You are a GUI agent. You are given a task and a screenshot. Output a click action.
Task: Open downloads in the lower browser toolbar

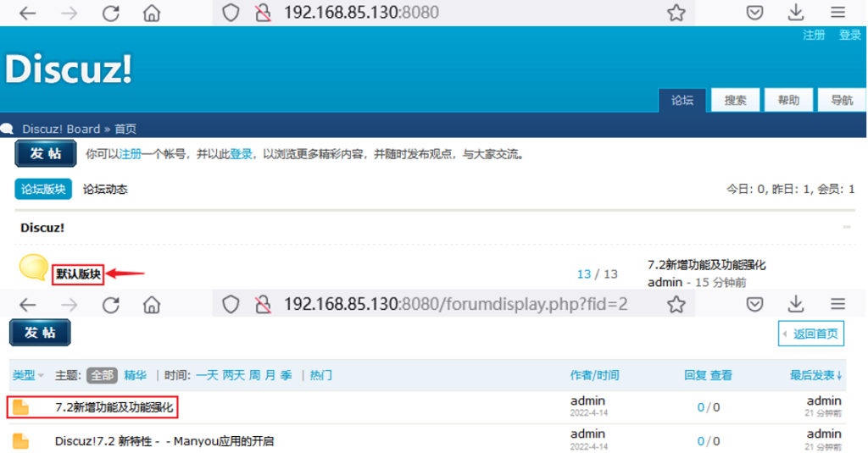[x=796, y=304]
